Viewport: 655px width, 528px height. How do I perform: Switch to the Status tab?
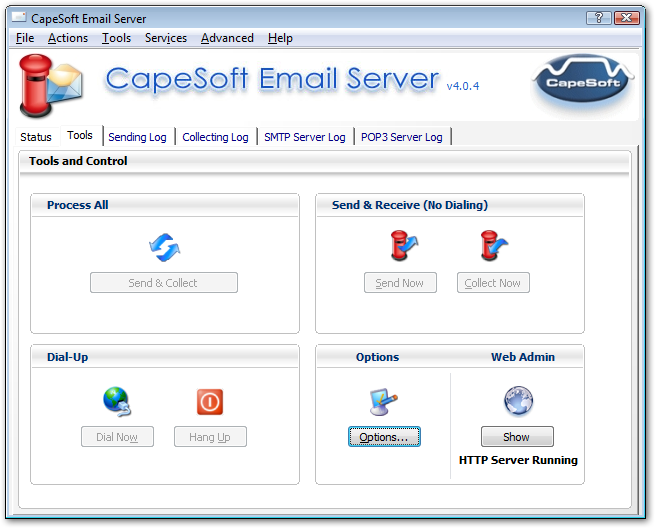tap(36, 137)
